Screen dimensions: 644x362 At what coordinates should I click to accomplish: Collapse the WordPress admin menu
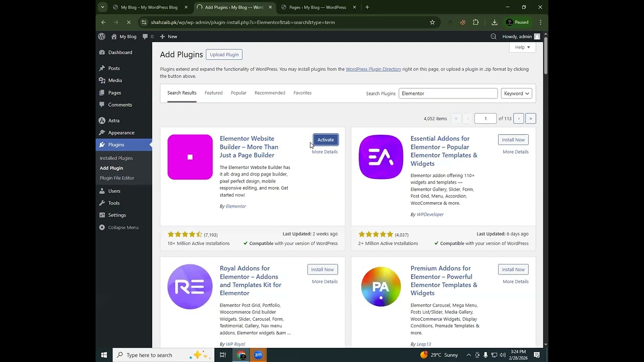tap(119, 227)
